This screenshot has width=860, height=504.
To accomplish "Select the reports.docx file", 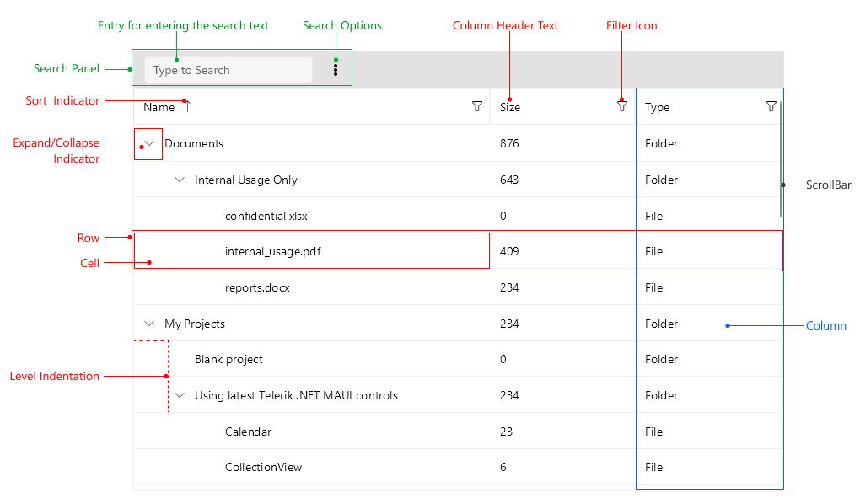I will (x=257, y=287).
